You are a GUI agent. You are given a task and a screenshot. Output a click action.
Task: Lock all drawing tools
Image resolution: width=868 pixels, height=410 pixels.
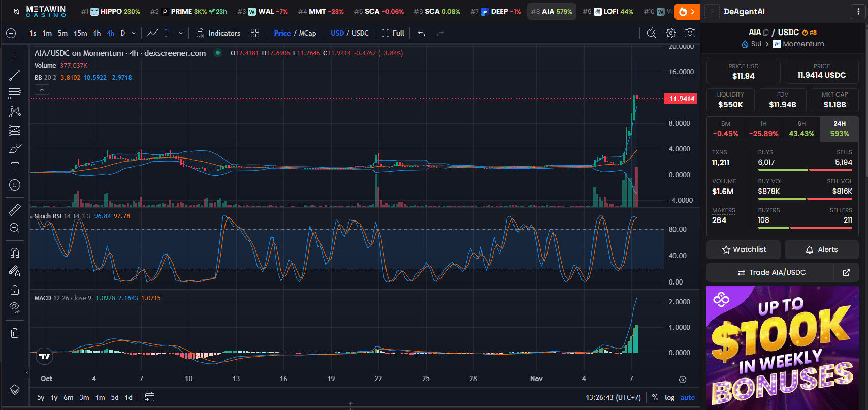(x=15, y=290)
